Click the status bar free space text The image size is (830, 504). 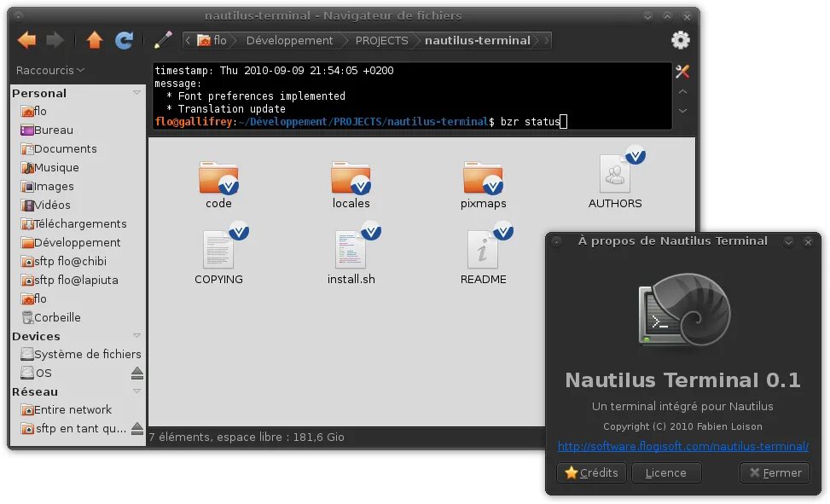pyautogui.click(x=247, y=437)
